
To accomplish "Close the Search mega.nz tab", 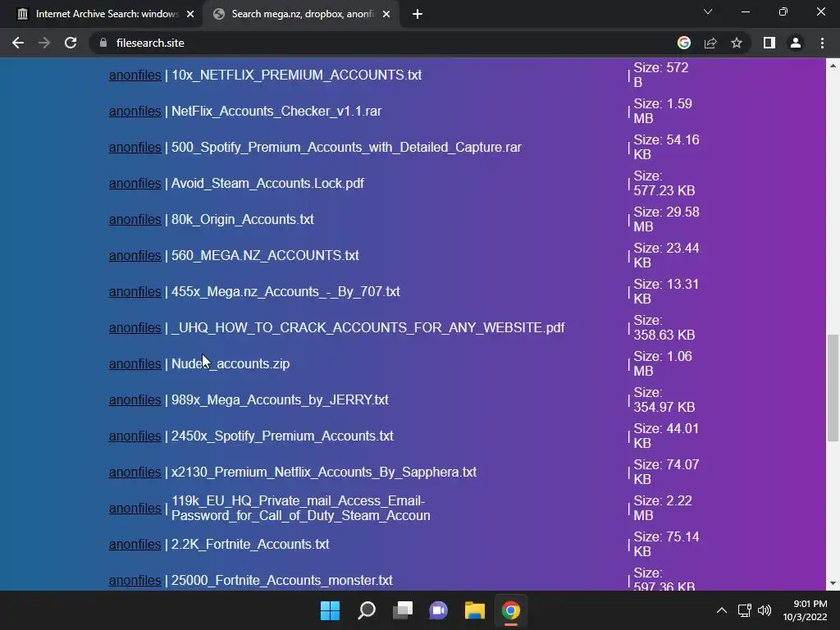I will (x=386, y=14).
